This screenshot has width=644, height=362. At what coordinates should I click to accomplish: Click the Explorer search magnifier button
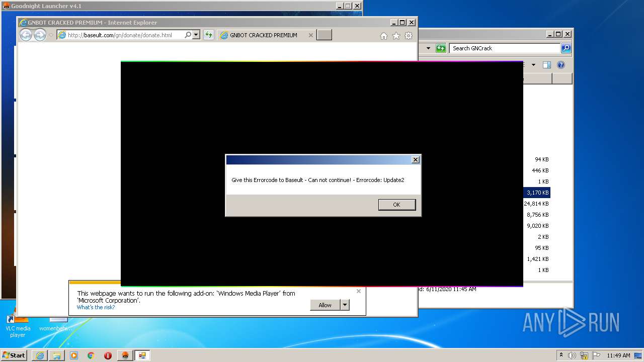(x=566, y=48)
